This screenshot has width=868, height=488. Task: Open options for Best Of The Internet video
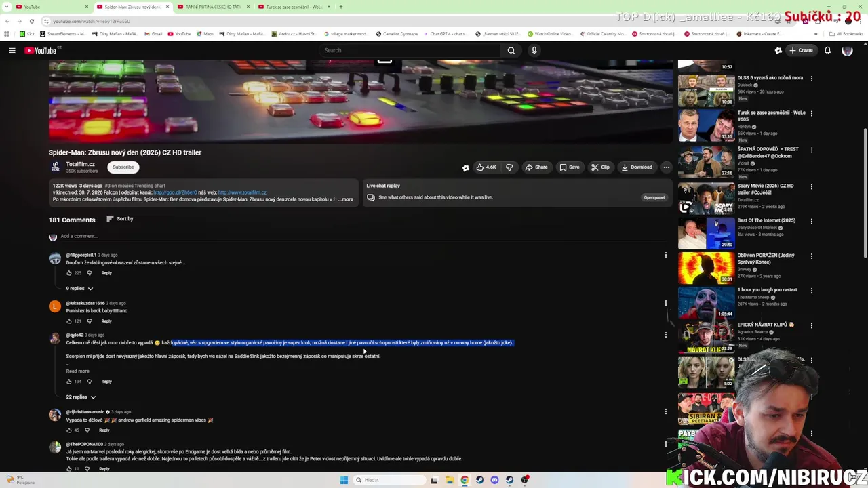(811, 221)
